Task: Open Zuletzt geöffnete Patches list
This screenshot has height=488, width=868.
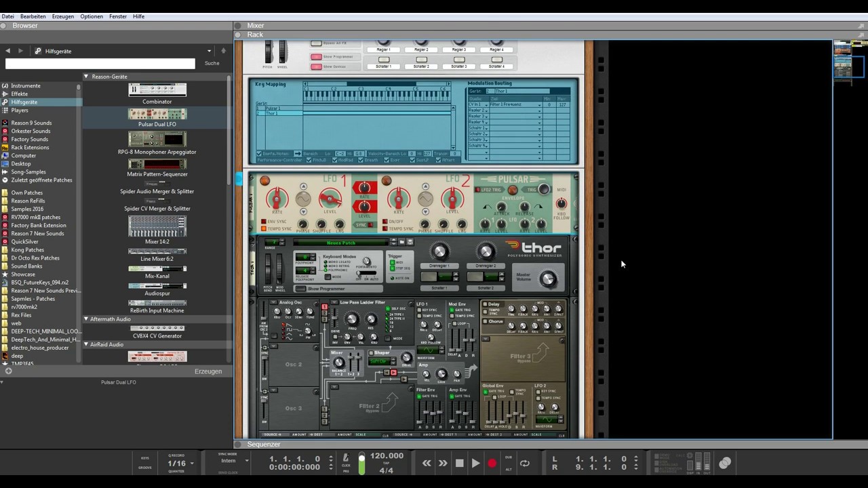Action: [x=41, y=180]
